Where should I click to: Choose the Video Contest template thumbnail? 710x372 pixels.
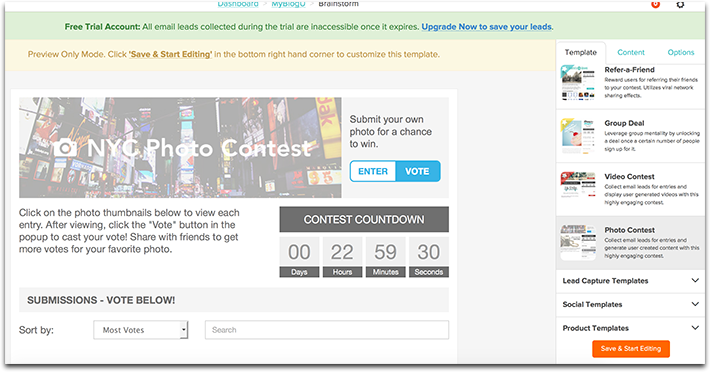coord(578,185)
